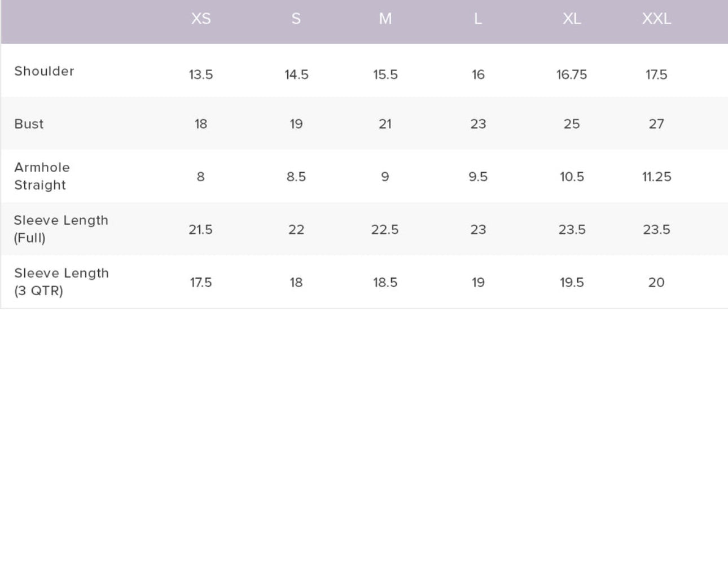The height and width of the screenshot is (579, 728).
Task: Select Shoulder value 16.75 for XL
Action: (x=571, y=74)
